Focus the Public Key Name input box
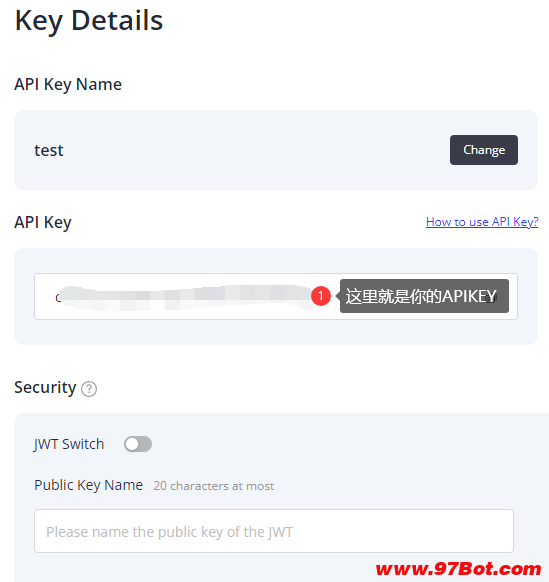 point(274,531)
